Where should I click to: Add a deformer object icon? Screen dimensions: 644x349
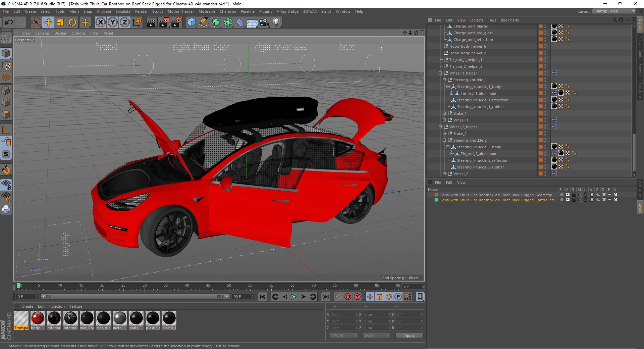(x=240, y=22)
